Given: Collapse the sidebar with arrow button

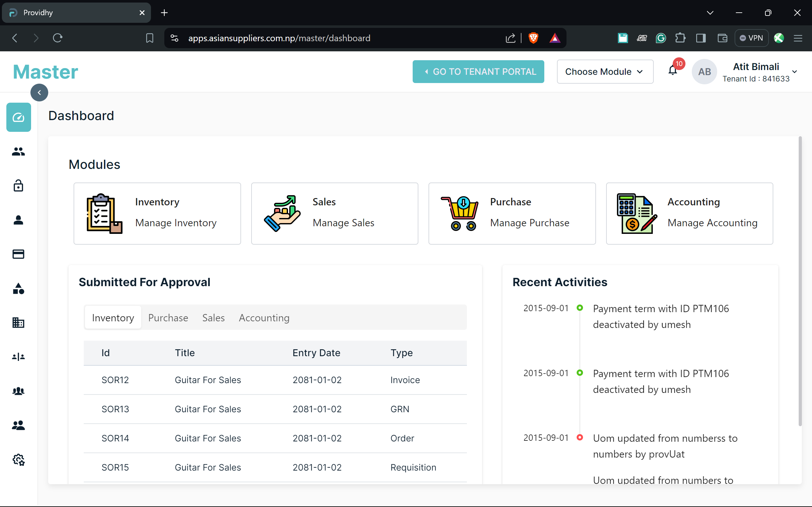Looking at the screenshot, I should click(39, 93).
